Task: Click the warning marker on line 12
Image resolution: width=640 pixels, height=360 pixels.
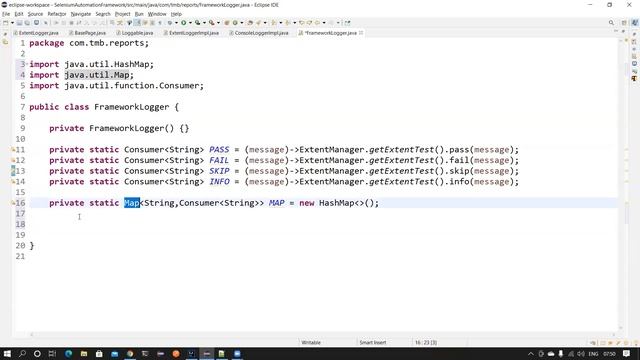Action: 13,160
